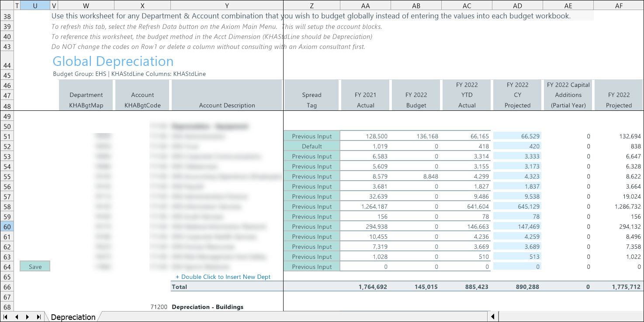Click the next sheet navigation arrow
Screen dimensions: 644x322
pos(28,317)
